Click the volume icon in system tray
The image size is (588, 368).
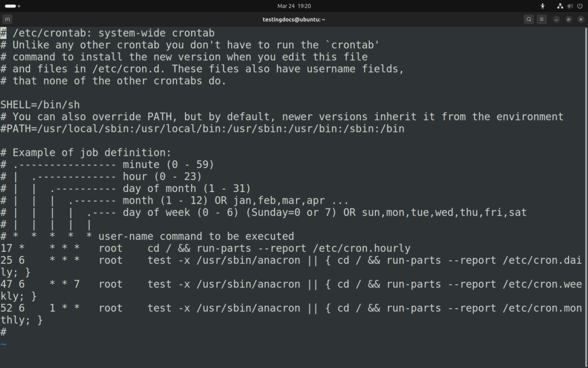[x=571, y=6]
